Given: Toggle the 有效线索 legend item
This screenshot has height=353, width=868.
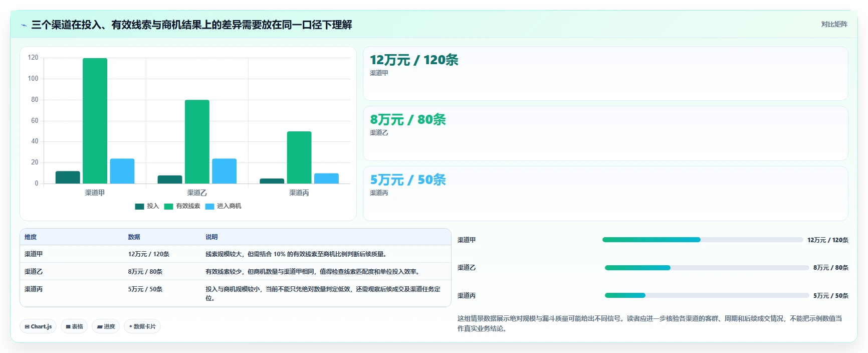Looking at the screenshot, I should pyautogui.click(x=182, y=206).
